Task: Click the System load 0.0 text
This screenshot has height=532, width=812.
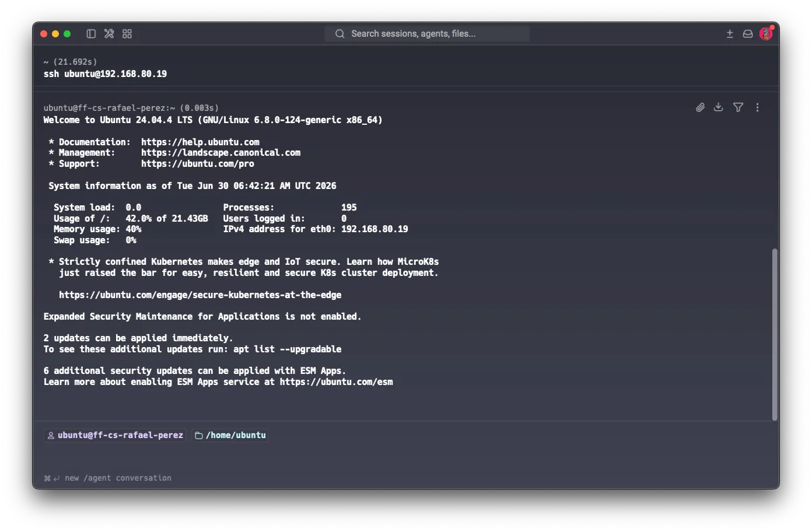Action: pos(97,208)
